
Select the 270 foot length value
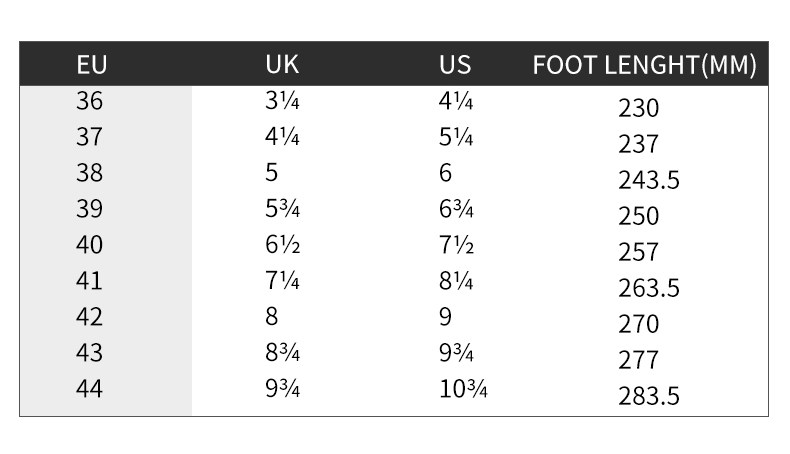coord(638,324)
